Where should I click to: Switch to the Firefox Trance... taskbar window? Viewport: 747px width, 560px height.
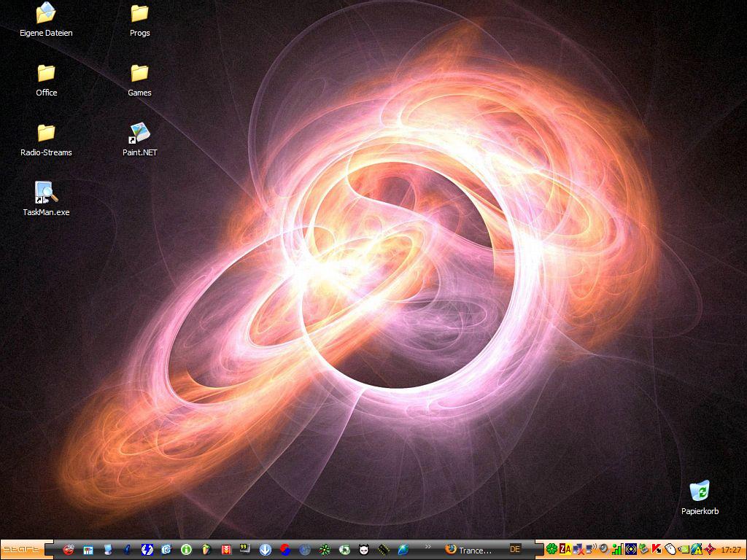471,550
